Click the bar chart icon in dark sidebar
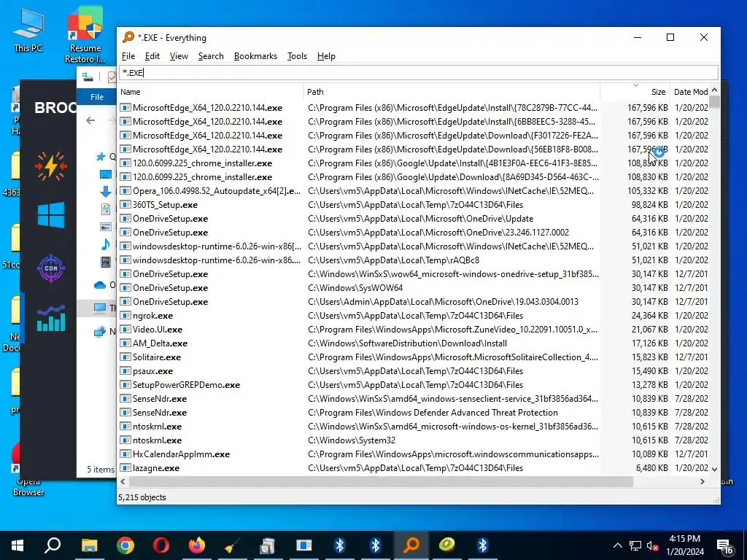Viewport: 747px width, 560px height. tap(51, 318)
